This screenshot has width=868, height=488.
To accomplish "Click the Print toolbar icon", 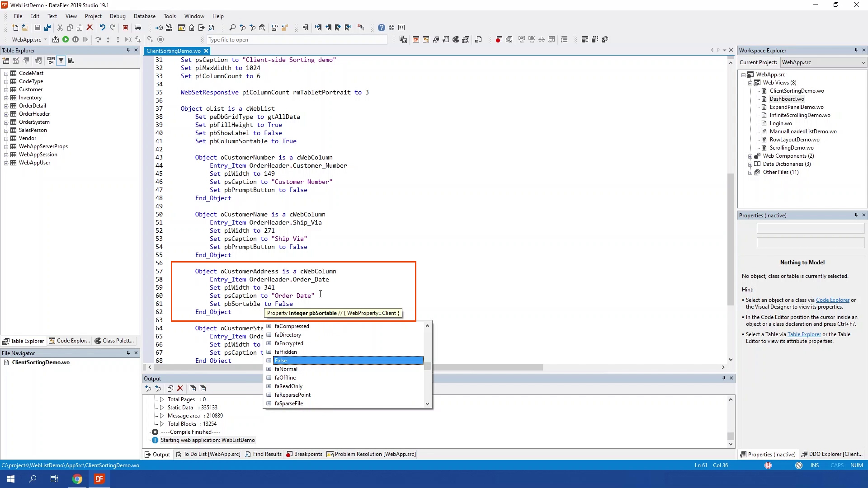I will 138,28.
